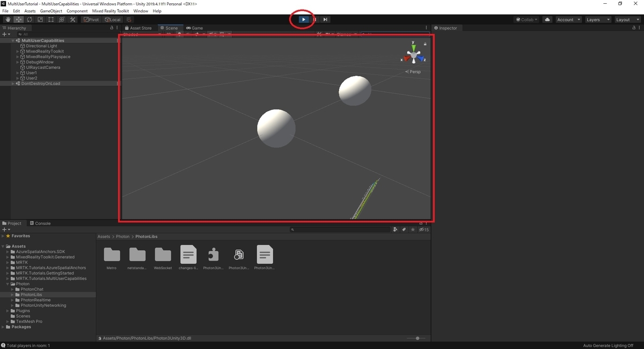The width and height of the screenshot is (644, 349).
Task: Toggle the Scene gizmo rotation lock
Action: 425,43
